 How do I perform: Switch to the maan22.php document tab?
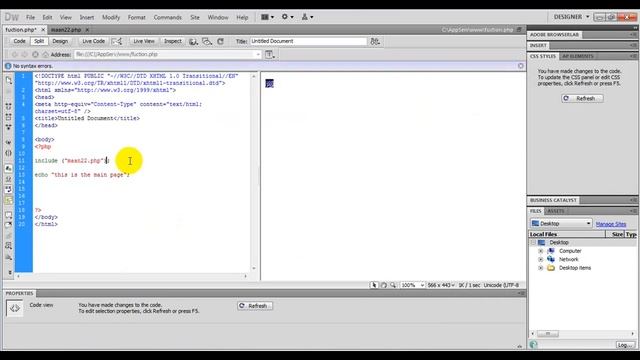pos(66,30)
